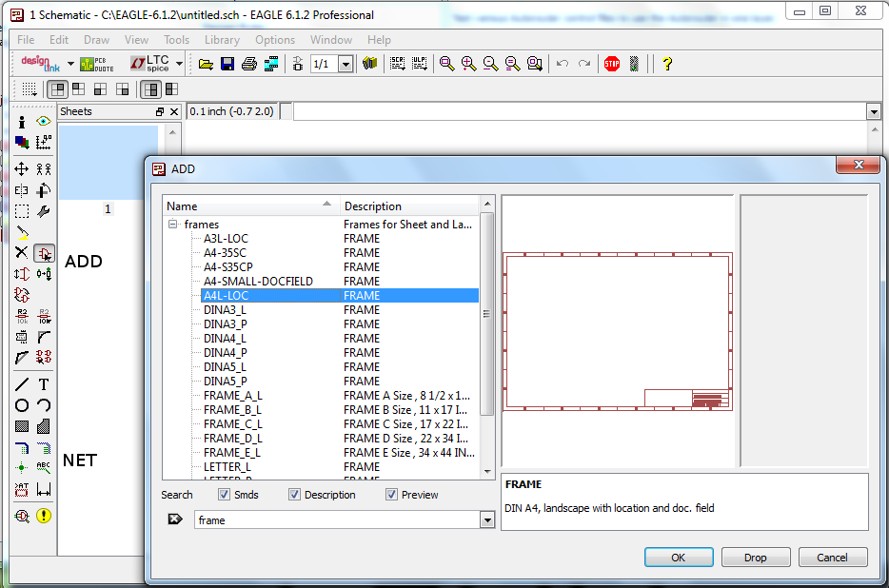Select the Text tool in left toolbar

click(44, 384)
